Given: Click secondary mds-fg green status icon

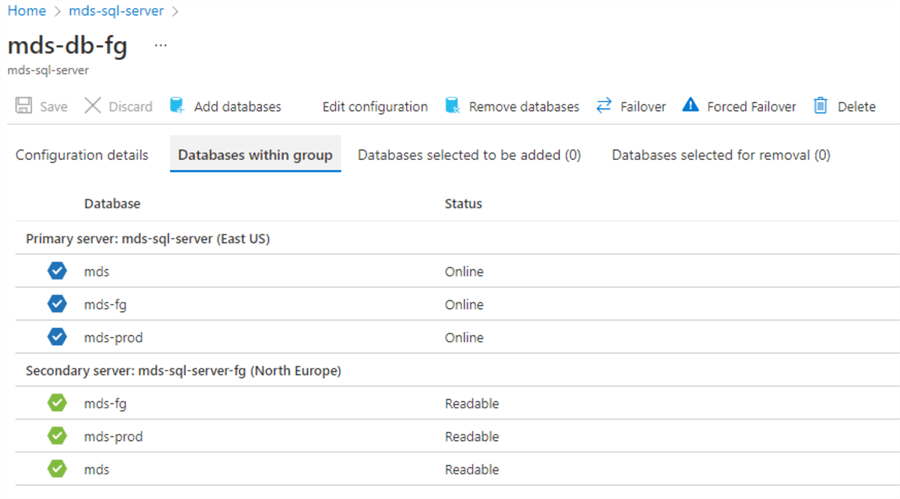Looking at the screenshot, I should 57,403.
